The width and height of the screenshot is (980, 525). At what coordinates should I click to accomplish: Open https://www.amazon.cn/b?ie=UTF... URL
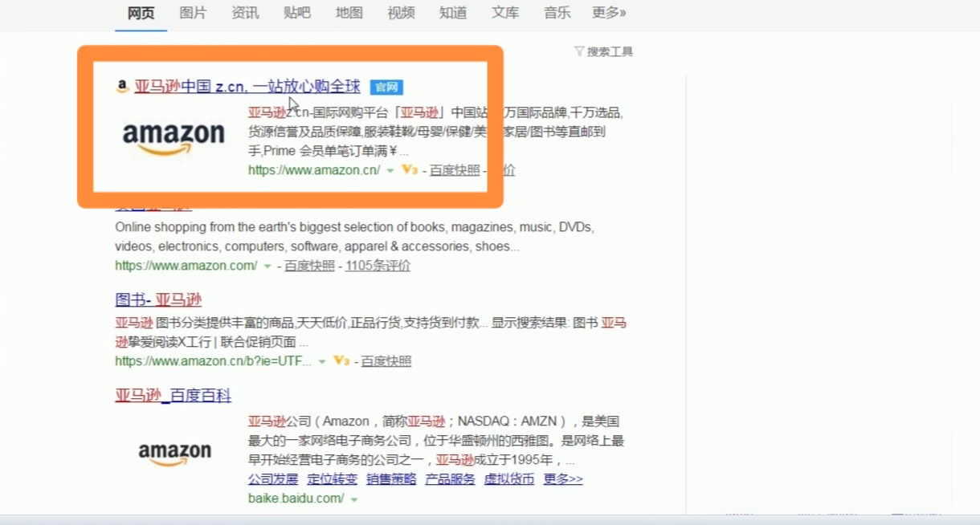point(214,361)
